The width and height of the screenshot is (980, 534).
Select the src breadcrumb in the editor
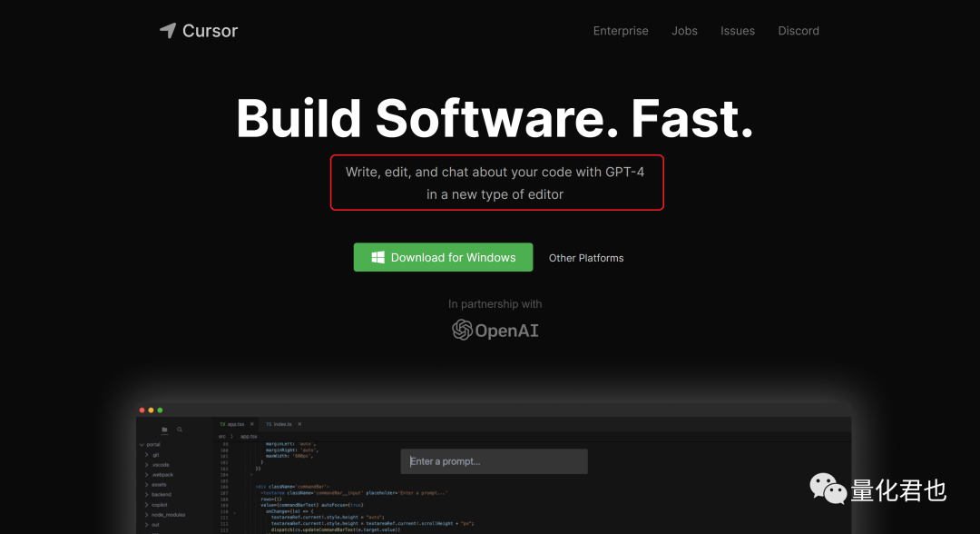pos(222,437)
